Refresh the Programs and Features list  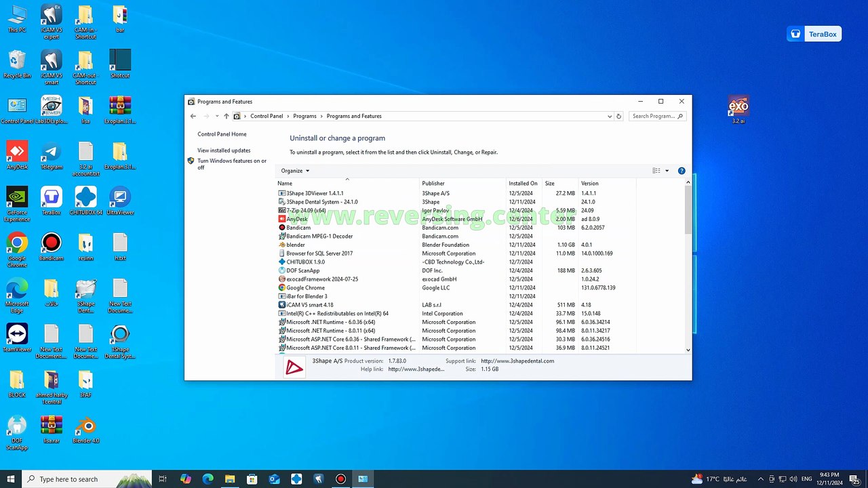click(618, 116)
